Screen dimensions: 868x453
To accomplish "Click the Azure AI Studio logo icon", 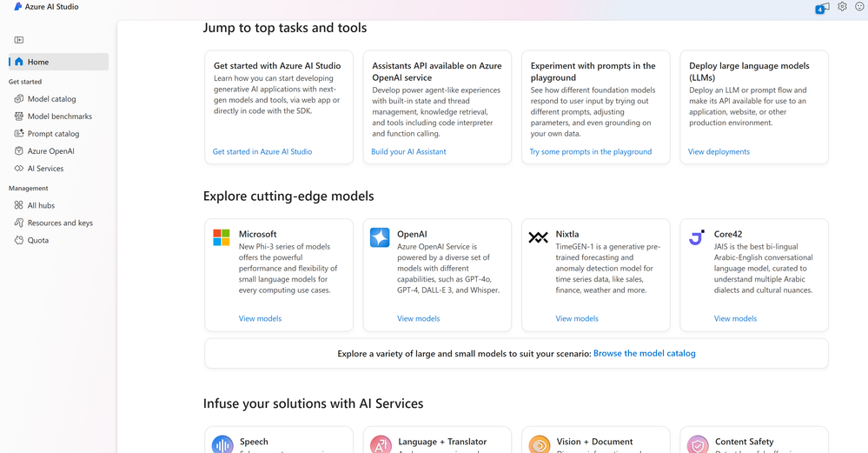I will 17,7.
